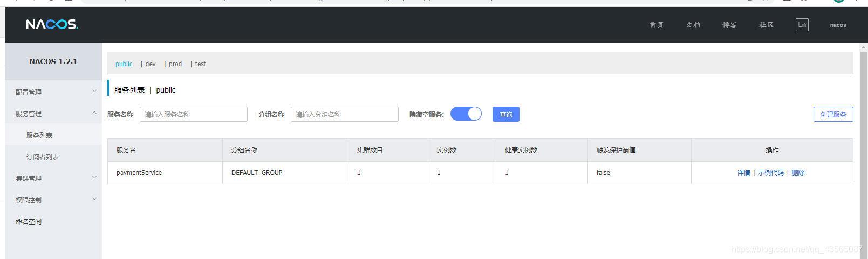Select the prod namespace tab

175,64
